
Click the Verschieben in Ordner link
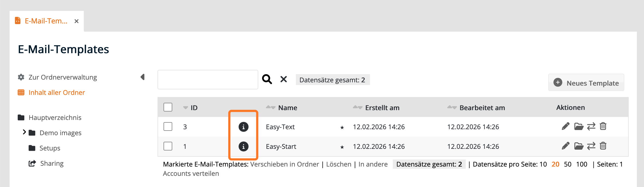pyautogui.click(x=284, y=164)
